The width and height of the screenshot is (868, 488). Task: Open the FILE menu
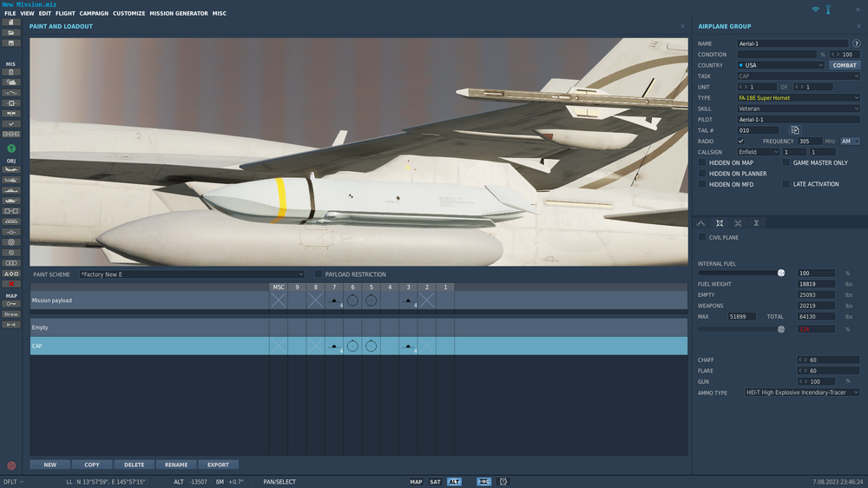10,13
